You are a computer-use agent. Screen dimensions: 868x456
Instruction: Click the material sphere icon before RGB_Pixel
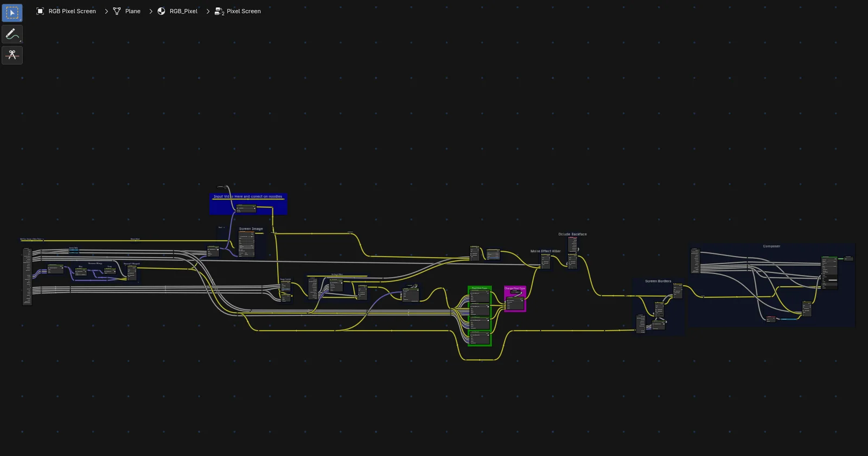coord(161,11)
